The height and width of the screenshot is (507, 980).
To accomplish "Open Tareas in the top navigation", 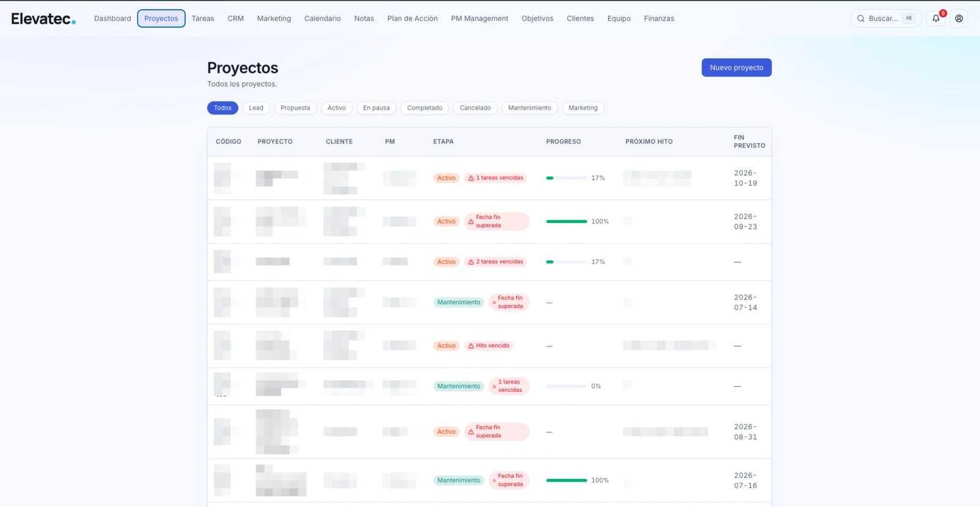I will [203, 18].
